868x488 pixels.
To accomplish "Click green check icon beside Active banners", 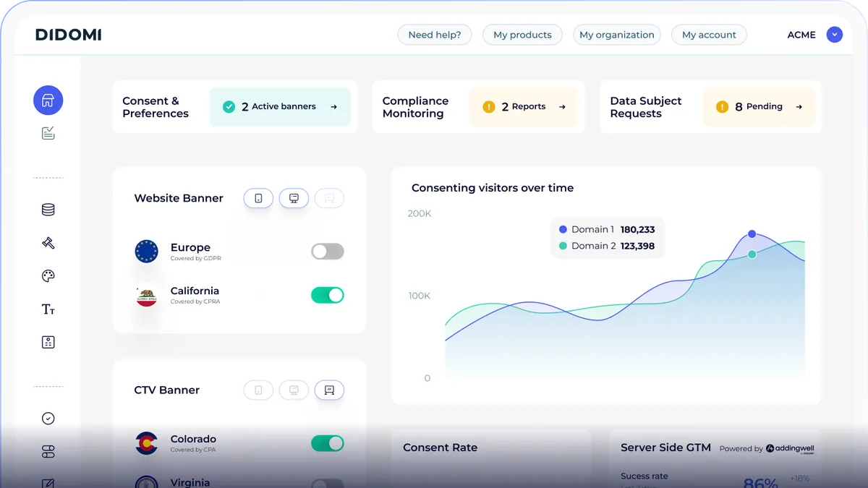I will pos(229,107).
